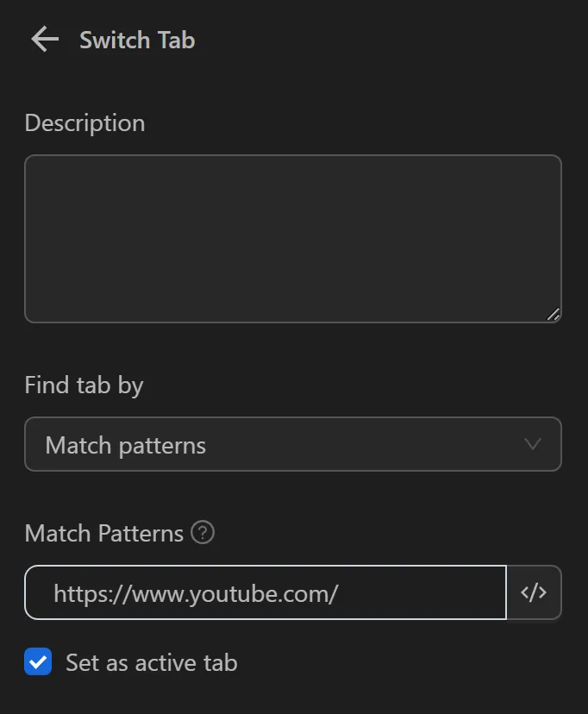
Task: Click inside the youtube.com pattern input field
Action: click(x=259, y=592)
